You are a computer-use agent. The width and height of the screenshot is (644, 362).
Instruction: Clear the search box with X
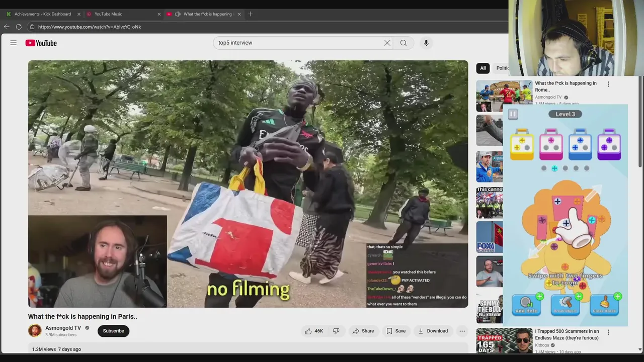pyautogui.click(x=387, y=43)
